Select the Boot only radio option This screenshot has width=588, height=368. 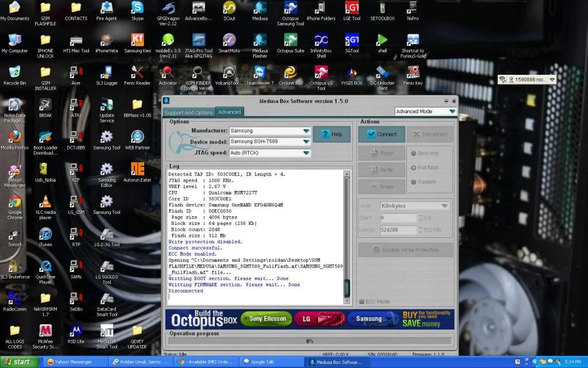(424, 153)
